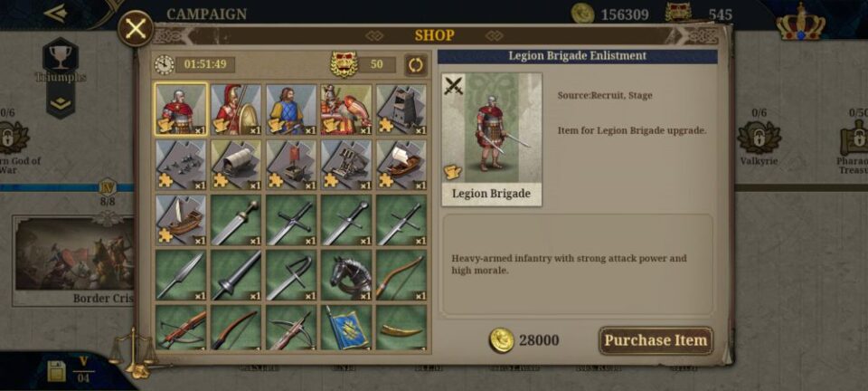Open the Triumphs trophy menu
The image size is (868, 391).
point(61,55)
